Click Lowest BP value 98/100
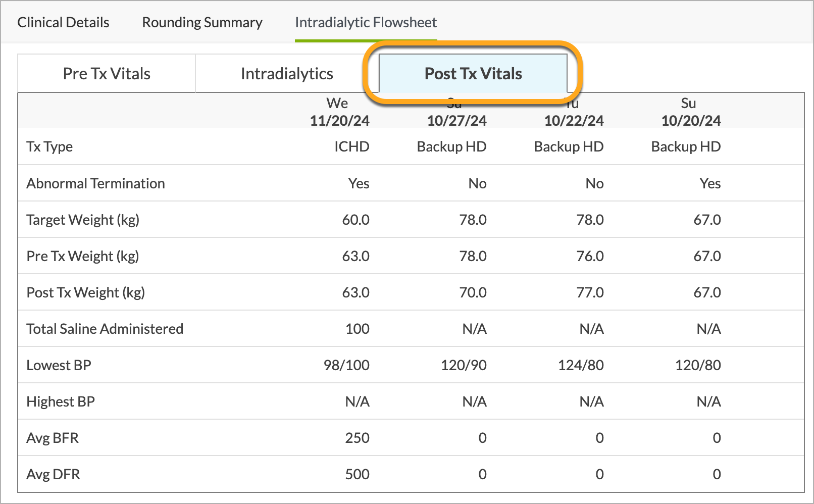The width and height of the screenshot is (814, 504). pyautogui.click(x=346, y=365)
